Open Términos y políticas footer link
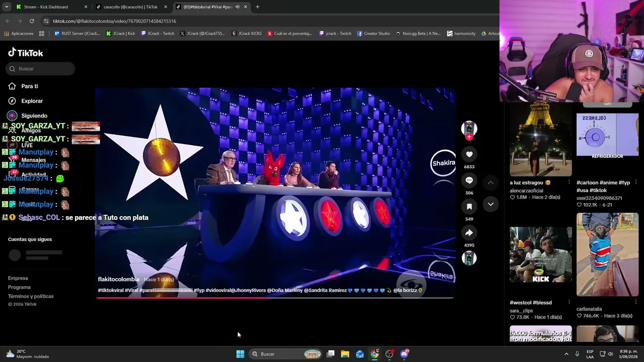This screenshot has width=644, height=362. [x=31, y=296]
